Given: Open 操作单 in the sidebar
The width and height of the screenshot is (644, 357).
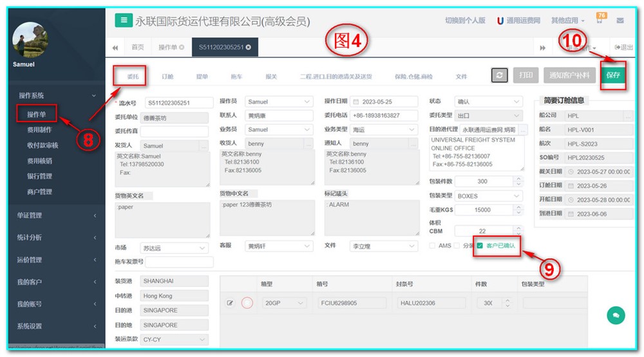Looking at the screenshot, I should click(37, 114).
